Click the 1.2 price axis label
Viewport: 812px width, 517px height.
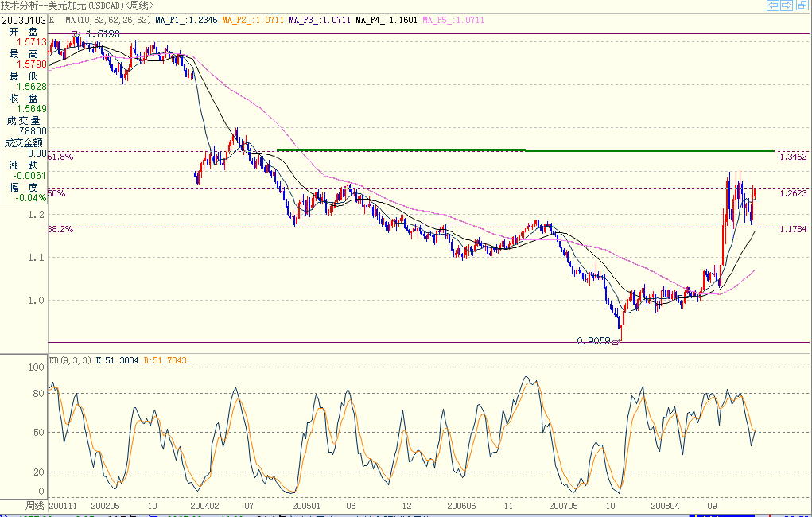[x=37, y=215]
